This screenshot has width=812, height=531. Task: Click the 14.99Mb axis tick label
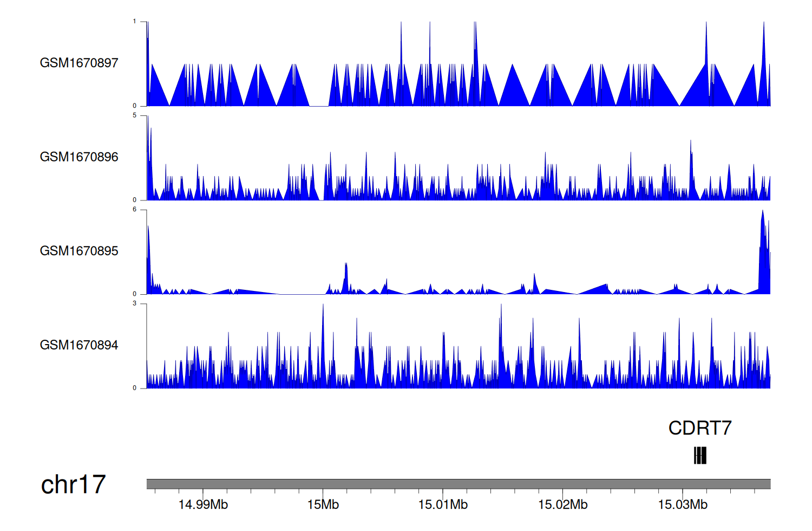[203, 505]
